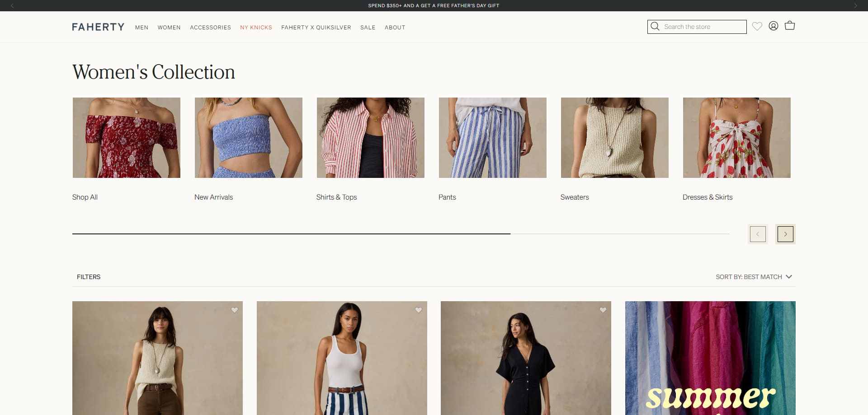Favorite the black button dress product
The height and width of the screenshot is (415, 868).
point(603,310)
